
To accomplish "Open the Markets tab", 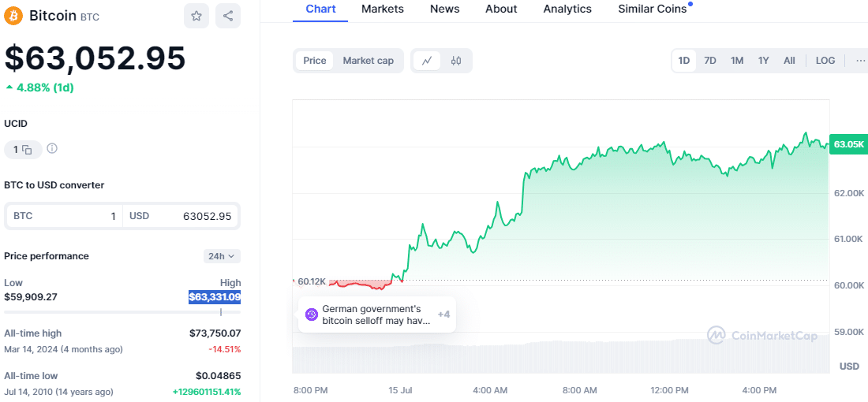I will [383, 9].
